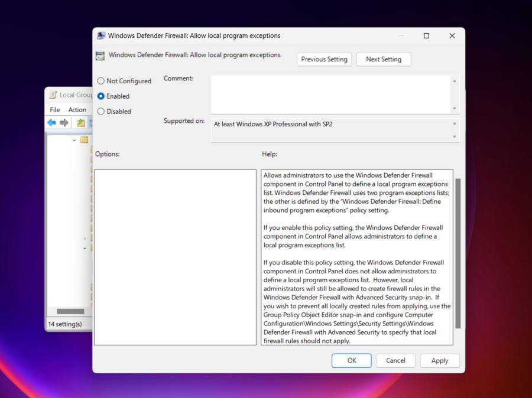Screen dimensions: 532x398
Task: Open the Action menu
Action: point(77,110)
